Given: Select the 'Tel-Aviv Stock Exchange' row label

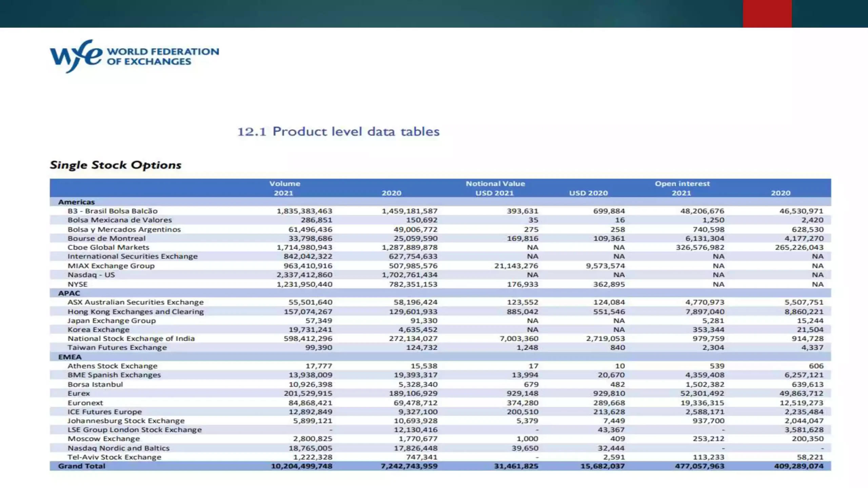Looking at the screenshot, I should pyautogui.click(x=115, y=457).
